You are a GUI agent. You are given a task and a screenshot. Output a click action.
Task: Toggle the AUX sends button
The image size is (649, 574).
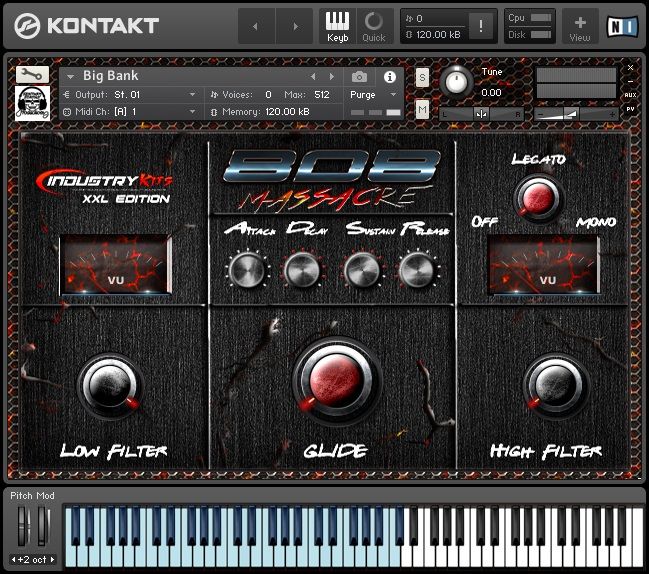pyautogui.click(x=630, y=95)
